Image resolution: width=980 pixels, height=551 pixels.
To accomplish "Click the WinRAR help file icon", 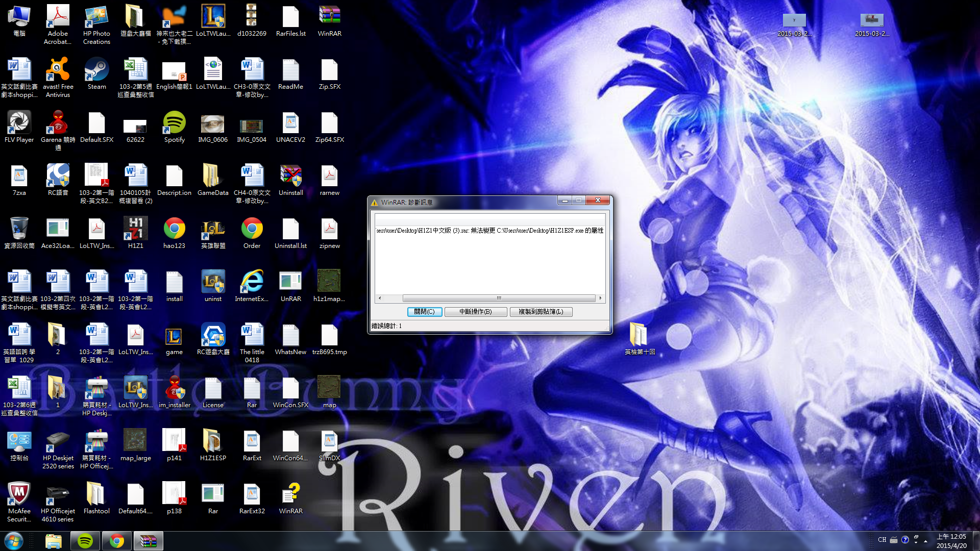I will coord(290,495).
